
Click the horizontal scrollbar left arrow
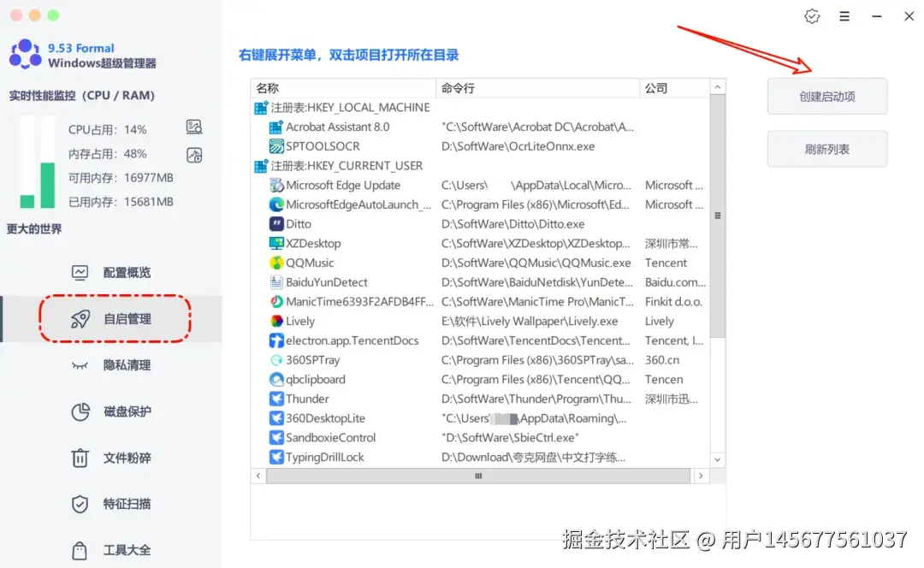258,476
